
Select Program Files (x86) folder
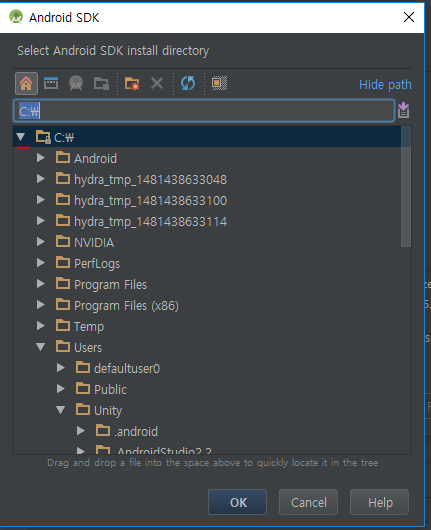pos(126,305)
